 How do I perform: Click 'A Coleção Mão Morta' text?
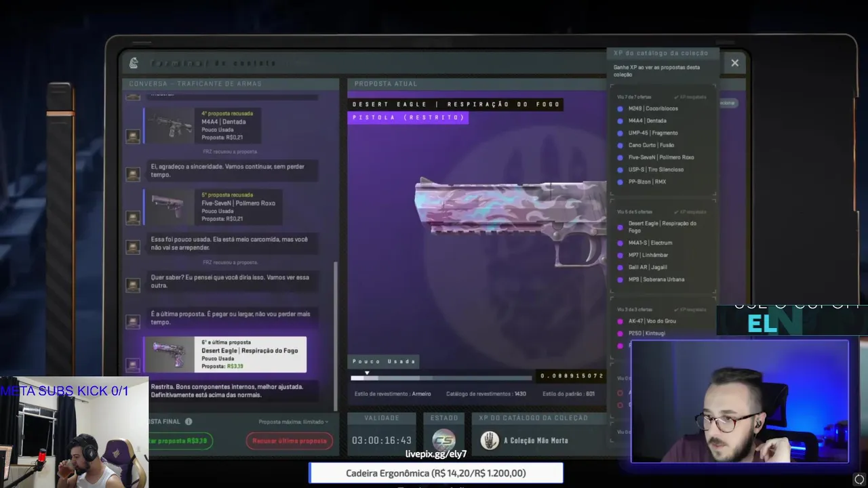click(536, 441)
